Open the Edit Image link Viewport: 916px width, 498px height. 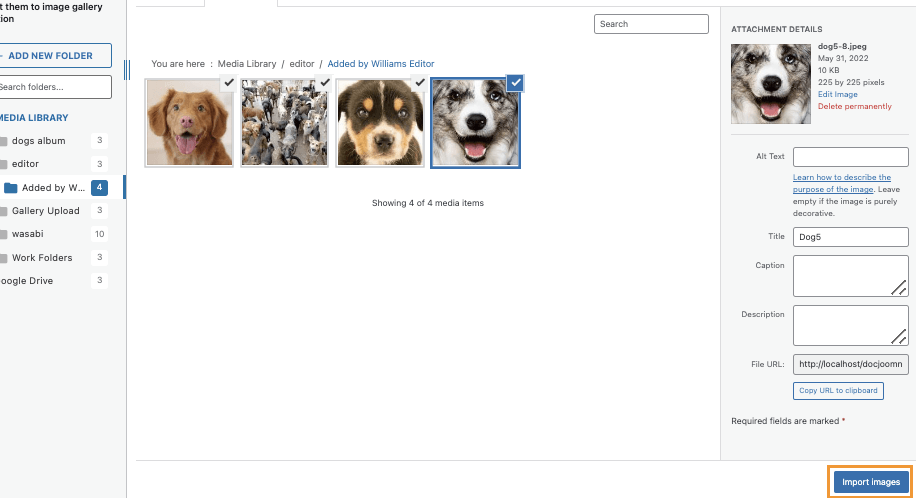click(838, 94)
